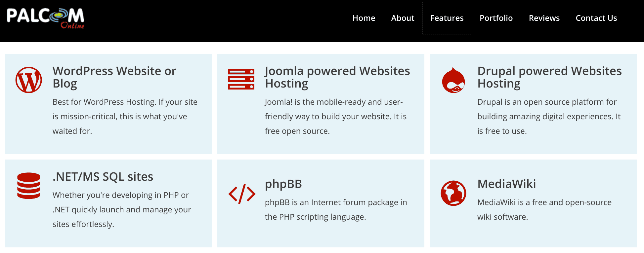Open the About menu item

[x=403, y=18]
